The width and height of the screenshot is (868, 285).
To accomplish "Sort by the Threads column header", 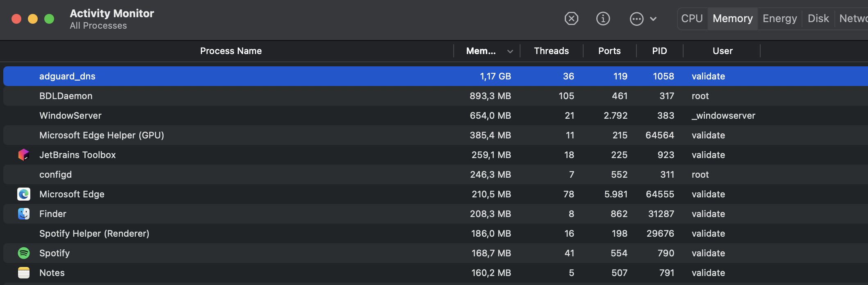I will [x=551, y=51].
